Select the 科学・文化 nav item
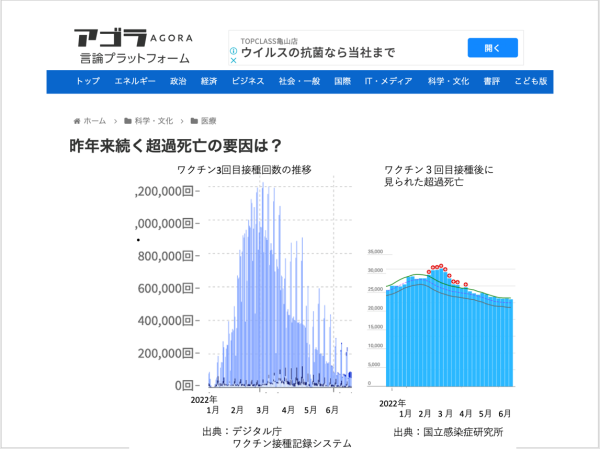Image resolution: width=600 pixels, height=449 pixels. (x=448, y=81)
